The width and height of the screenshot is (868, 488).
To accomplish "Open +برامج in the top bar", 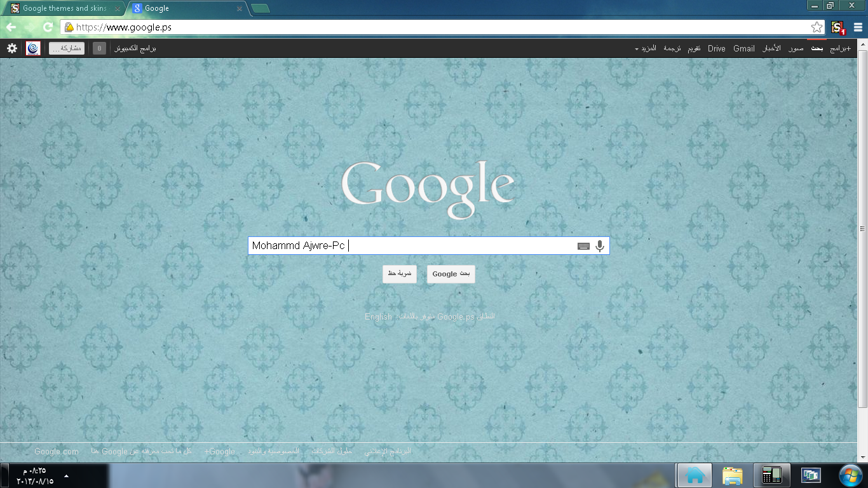I will coord(840,48).
